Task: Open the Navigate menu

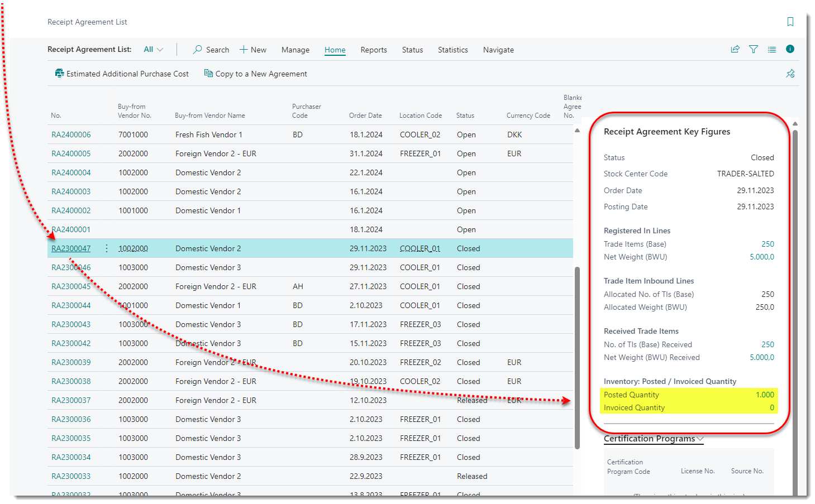Action: [498, 50]
